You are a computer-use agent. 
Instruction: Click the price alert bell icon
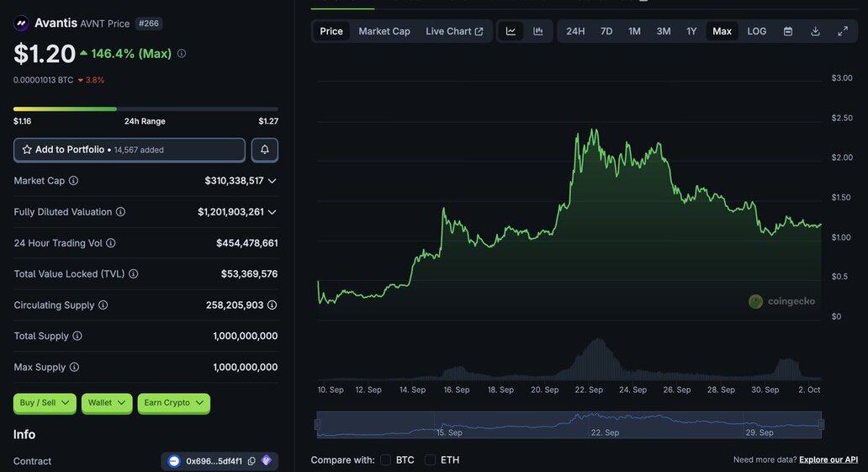click(264, 150)
